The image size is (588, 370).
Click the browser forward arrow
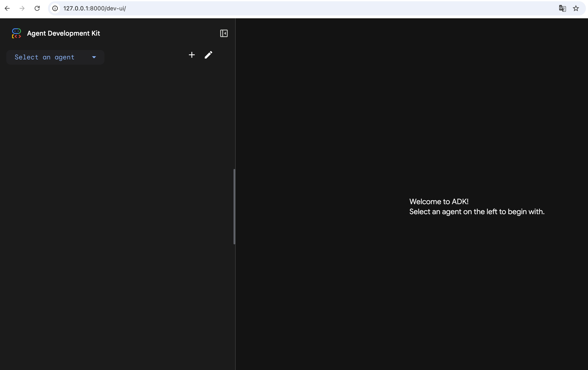[x=22, y=8]
